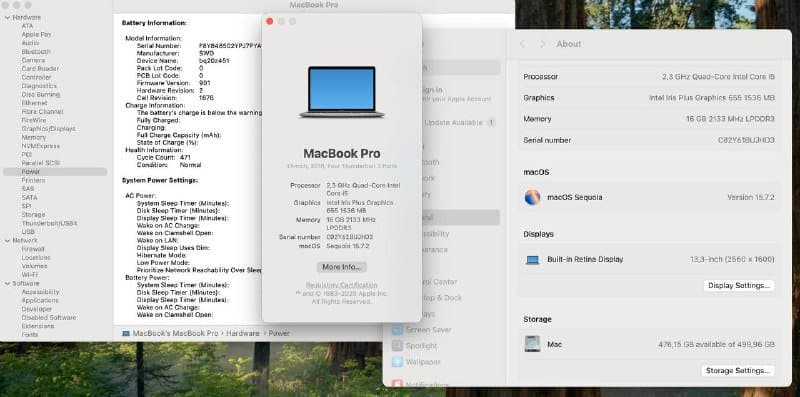Viewport: 800px width, 397px height.
Task: Click the Spotlight icon in System Settings sidebar
Action: (x=397, y=345)
